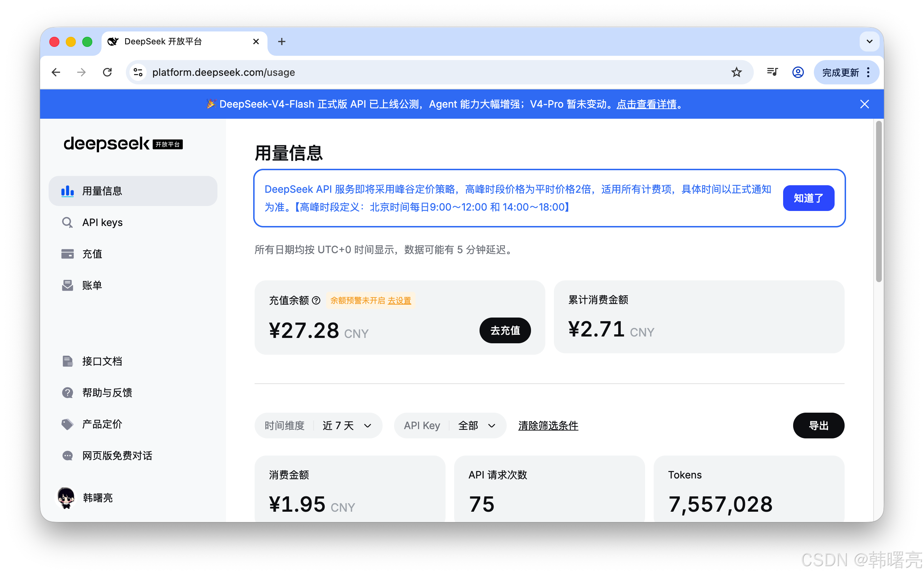Click the help icon beside 充值余额
924x575 pixels.
[x=316, y=300]
